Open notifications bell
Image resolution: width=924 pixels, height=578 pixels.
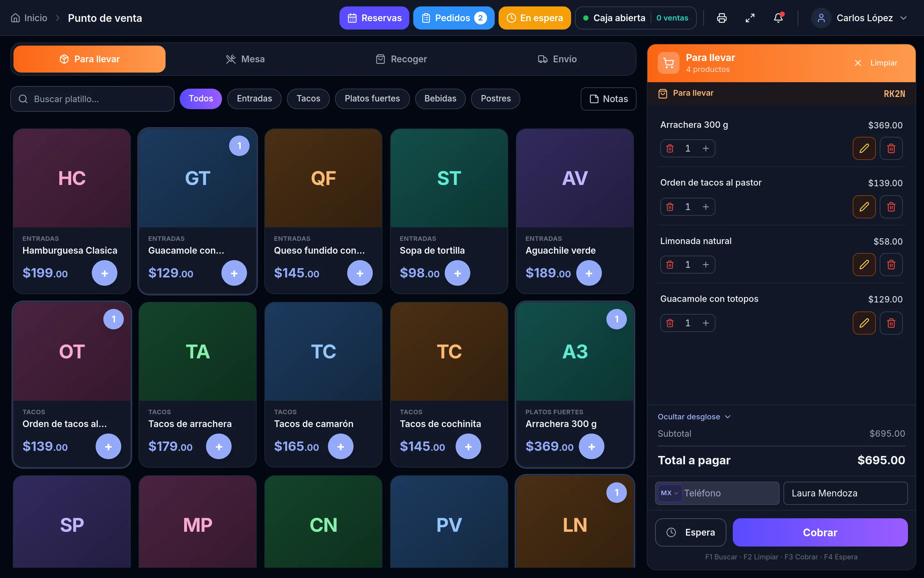coord(778,18)
